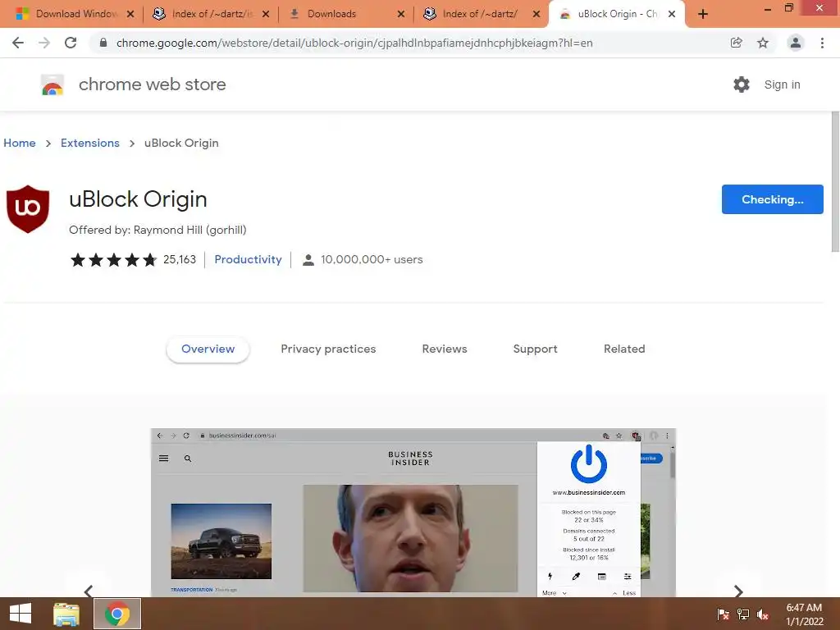
Task: Bookmark this page with the star icon
Action: click(763, 43)
